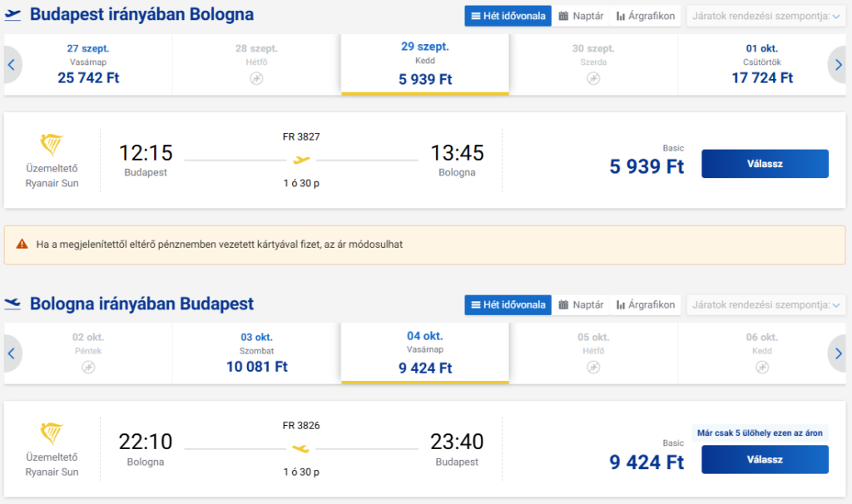Click previous week arrow for Budapest–Bologna dates
The width and height of the screenshot is (852, 504).
12,65
